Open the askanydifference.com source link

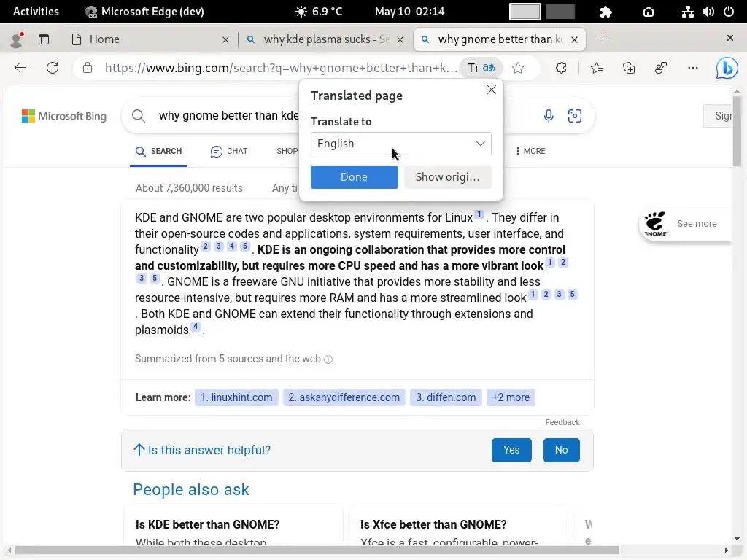tap(344, 397)
